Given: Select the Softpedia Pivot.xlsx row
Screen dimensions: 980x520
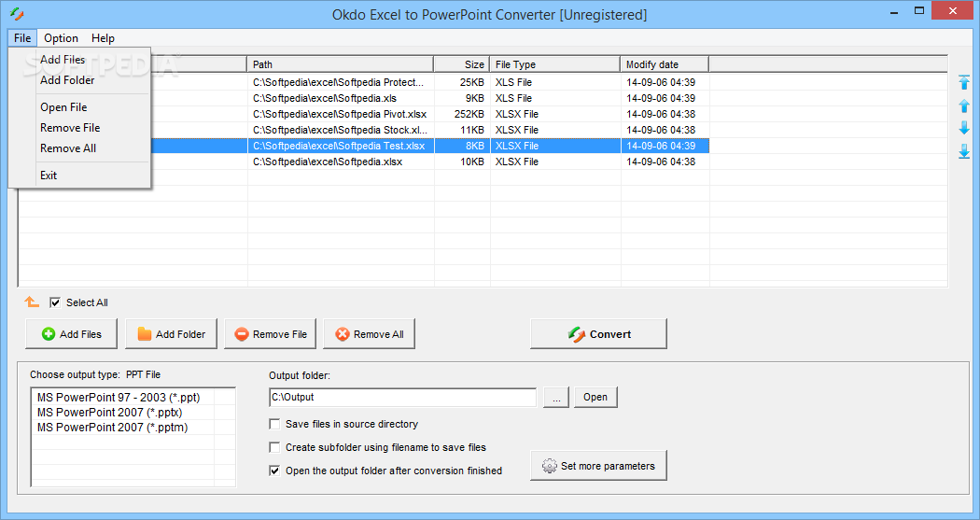Looking at the screenshot, I should tap(364, 114).
